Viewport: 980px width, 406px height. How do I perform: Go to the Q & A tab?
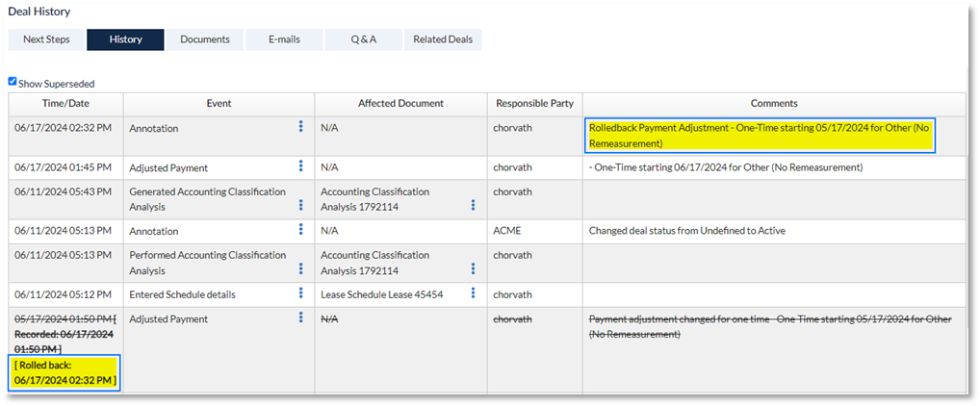tap(363, 39)
